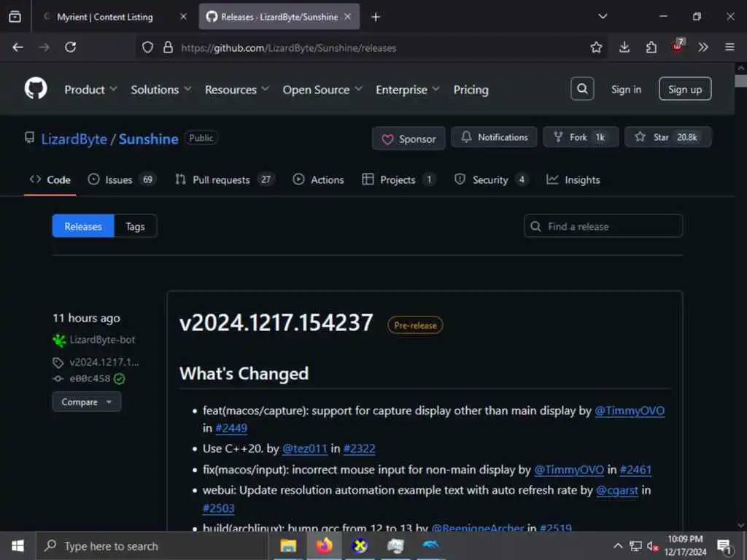The width and height of the screenshot is (747, 560).
Task: Expand the Product menu
Action: coord(90,90)
